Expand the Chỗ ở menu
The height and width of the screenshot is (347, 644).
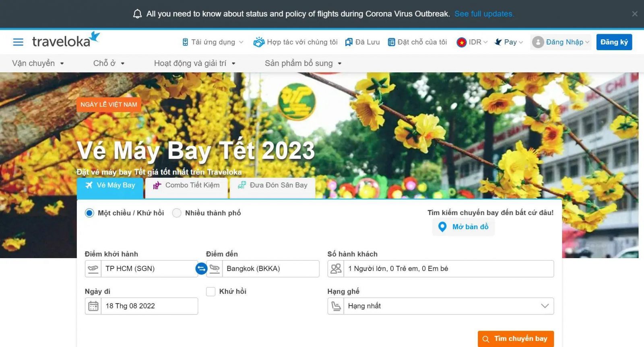pyautogui.click(x=109, y=63)
